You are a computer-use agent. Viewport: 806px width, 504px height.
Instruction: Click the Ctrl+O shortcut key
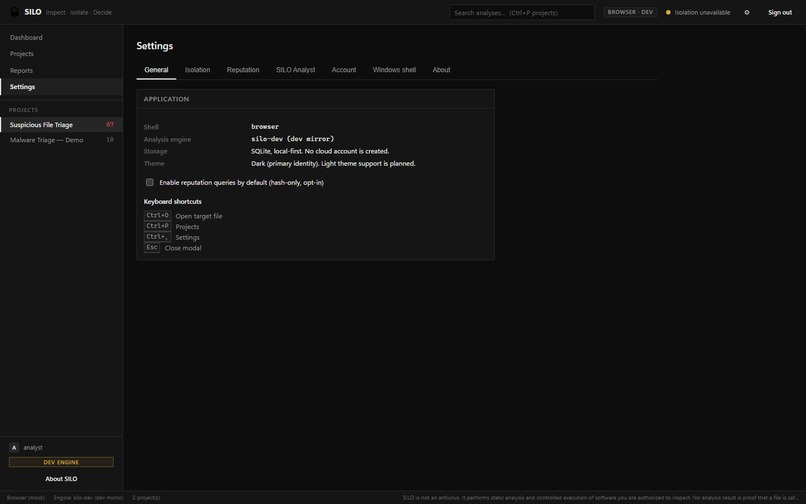pyautogui.click(x=157, y=215)
